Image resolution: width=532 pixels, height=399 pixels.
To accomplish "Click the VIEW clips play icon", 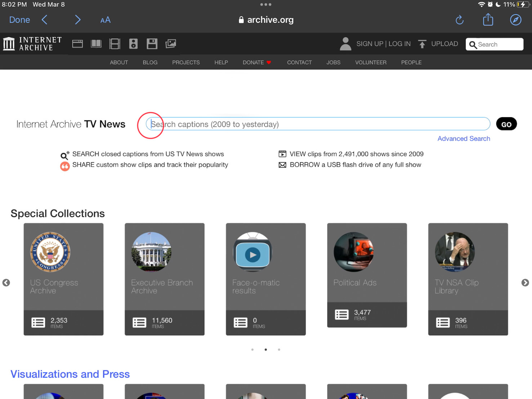I will (x=282, y=154).
